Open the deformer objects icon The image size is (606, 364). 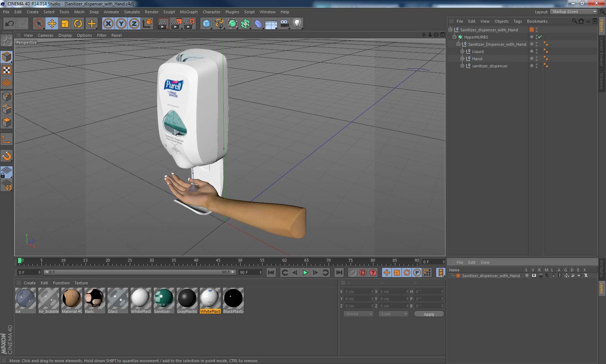coord(258,24)
